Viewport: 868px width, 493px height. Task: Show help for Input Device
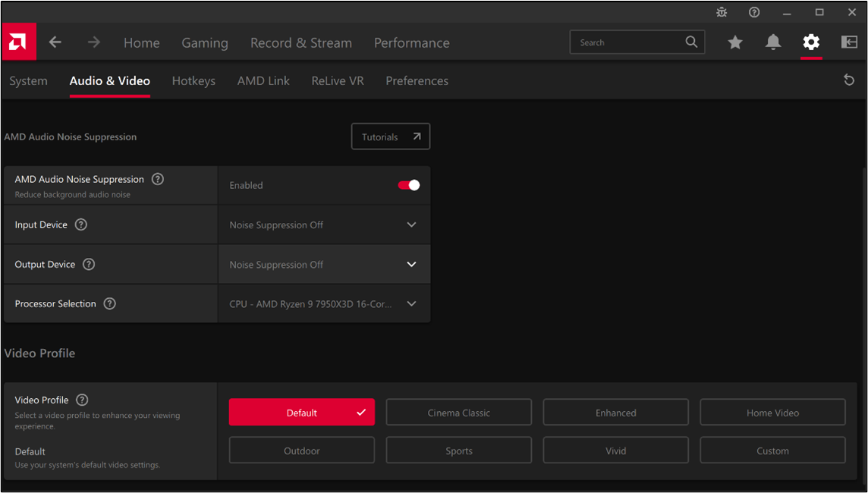pos(81,225)
